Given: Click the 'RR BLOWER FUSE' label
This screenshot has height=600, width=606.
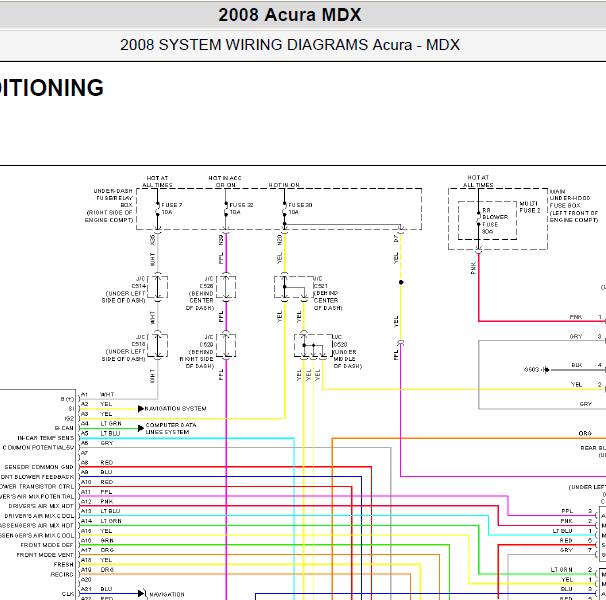Looking at the screenshot, I should pos(495,217).
